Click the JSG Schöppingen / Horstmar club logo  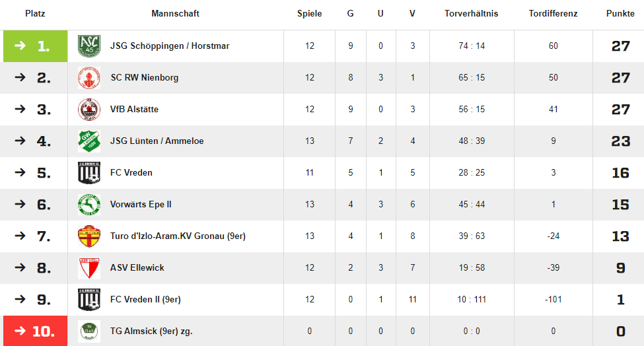[89, 46]
